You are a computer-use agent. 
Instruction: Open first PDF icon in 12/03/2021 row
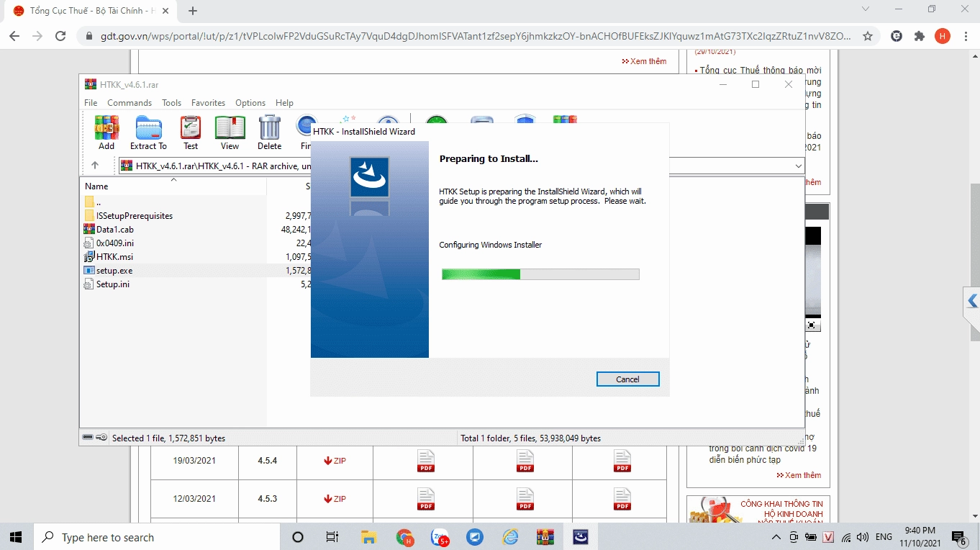[426, 499]
